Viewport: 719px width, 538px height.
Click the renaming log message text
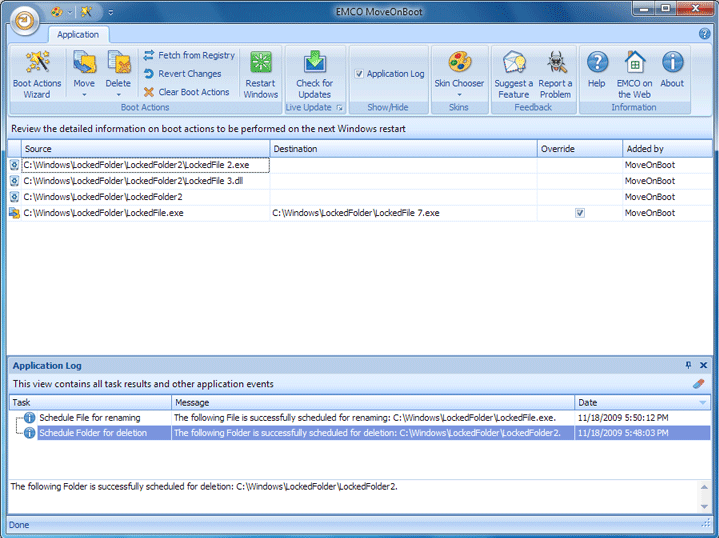click(365, 417)
